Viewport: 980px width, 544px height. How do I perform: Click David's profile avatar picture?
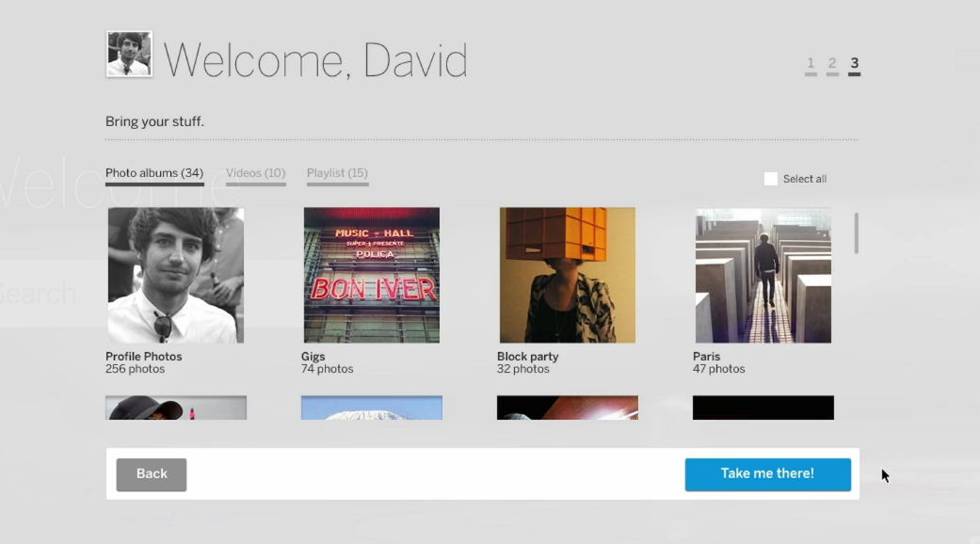129,54
